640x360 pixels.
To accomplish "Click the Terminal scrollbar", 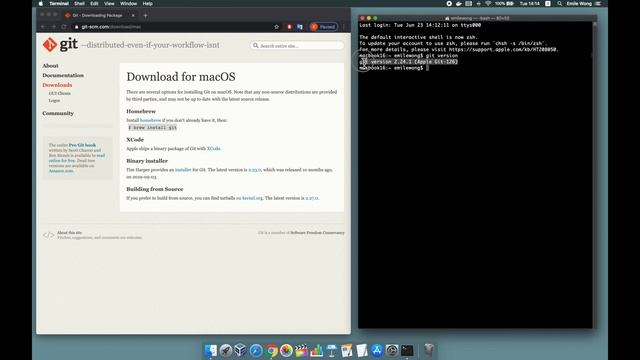I will (x=595, y=174).
